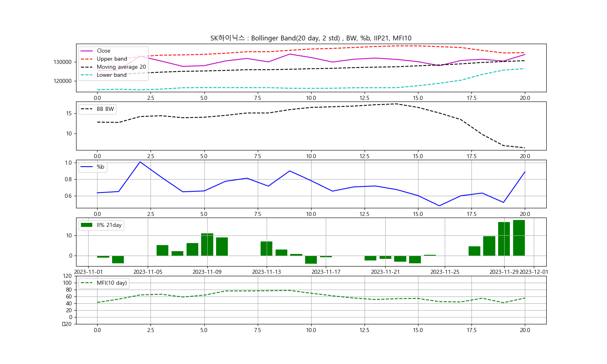Click the "80" label on MFI axis
This screenshot has width=607, height=364.
click(69, 290)
